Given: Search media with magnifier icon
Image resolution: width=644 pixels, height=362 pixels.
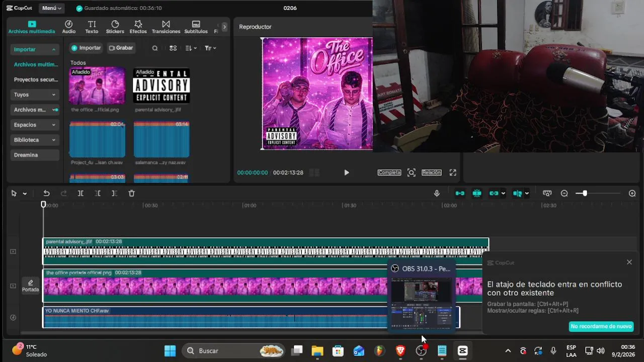Looking at the screenshot, I should point(155,48).
